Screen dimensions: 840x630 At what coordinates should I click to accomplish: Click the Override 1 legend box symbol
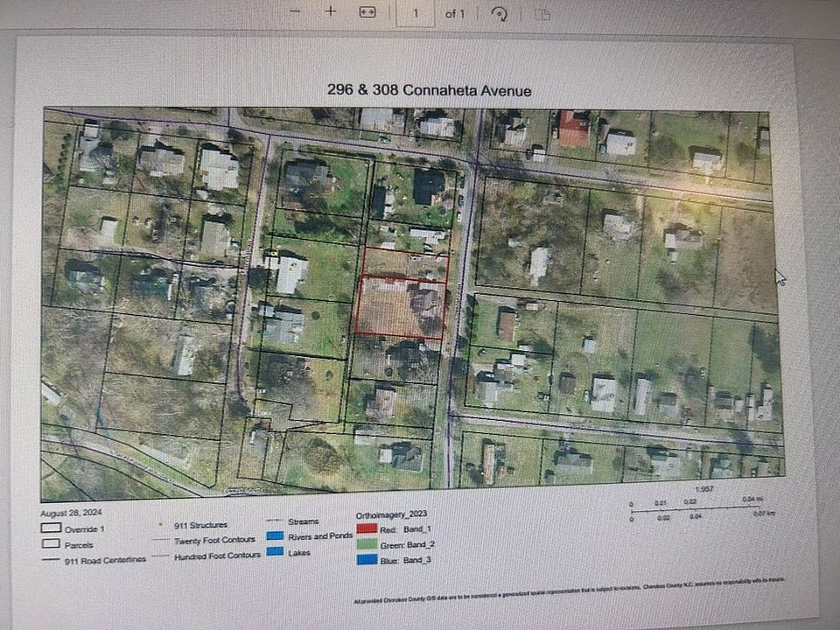tap(50, 528)
